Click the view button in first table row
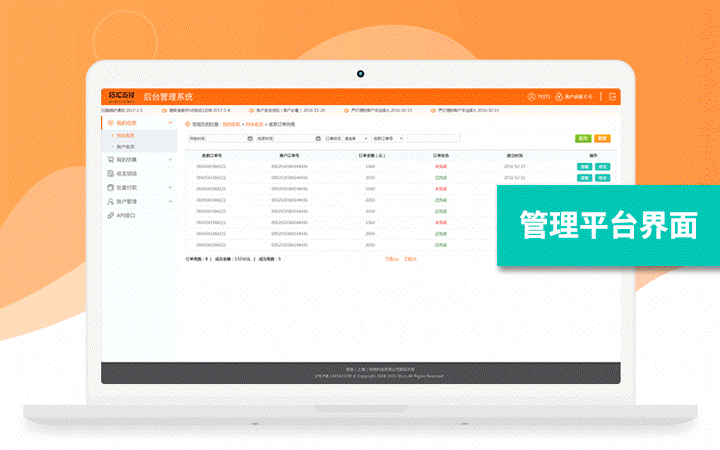720x450 pixels. click(x=584, y=166)
